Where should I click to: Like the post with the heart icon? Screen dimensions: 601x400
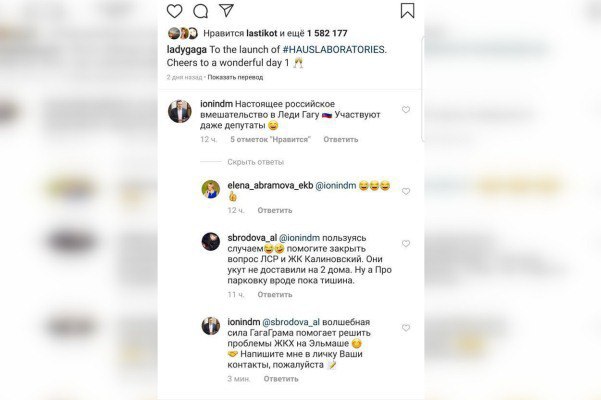(174, 11)
